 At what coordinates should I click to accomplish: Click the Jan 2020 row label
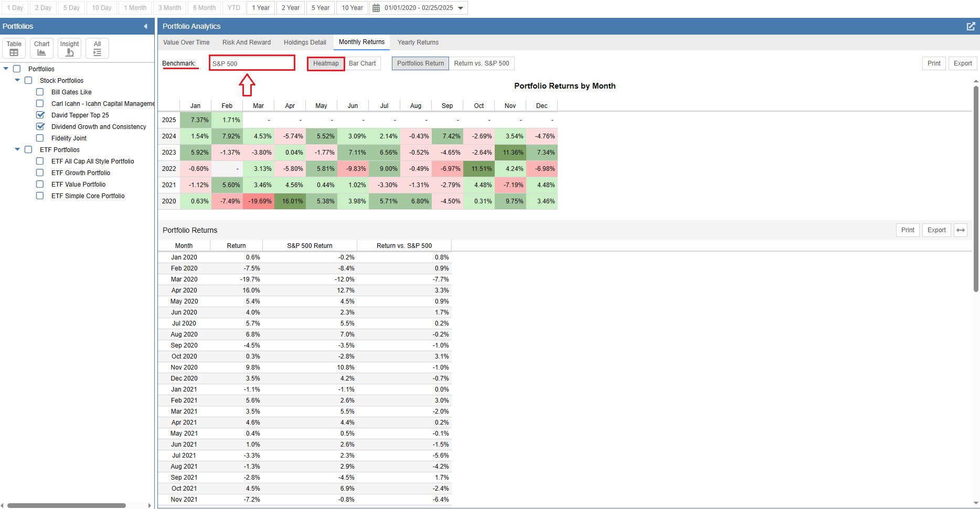click(x=184, y=257)
